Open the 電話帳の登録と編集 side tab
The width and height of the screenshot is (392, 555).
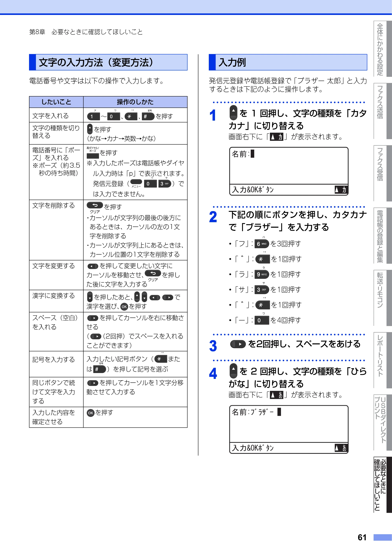[383, 236]
